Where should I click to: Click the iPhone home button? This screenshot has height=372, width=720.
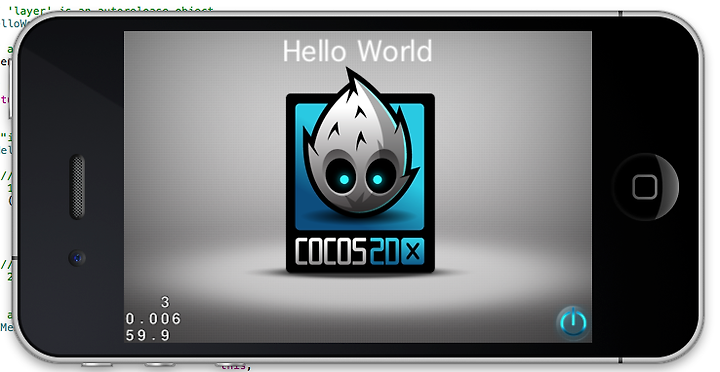tap(645, 187)
